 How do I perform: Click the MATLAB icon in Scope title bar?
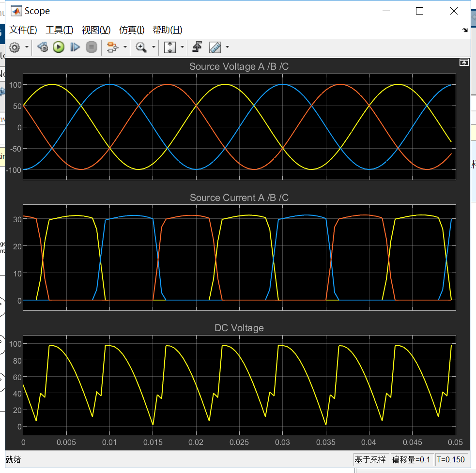tap(16, 11)
